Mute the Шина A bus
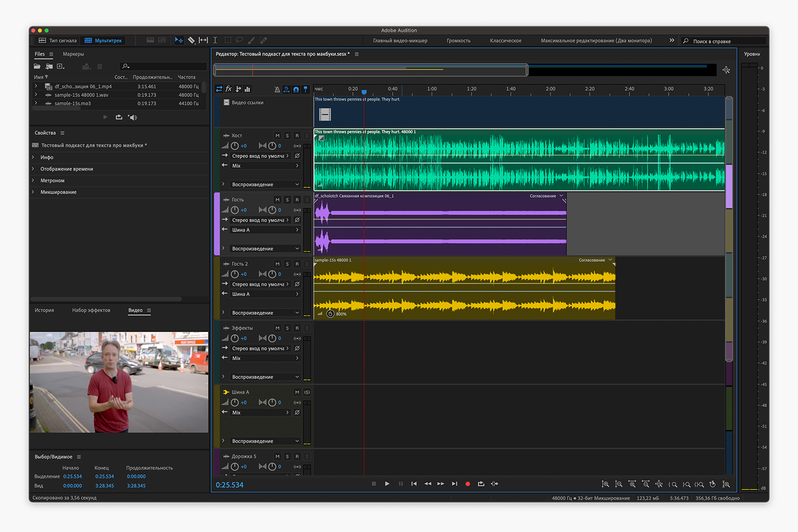 [297, 392]
